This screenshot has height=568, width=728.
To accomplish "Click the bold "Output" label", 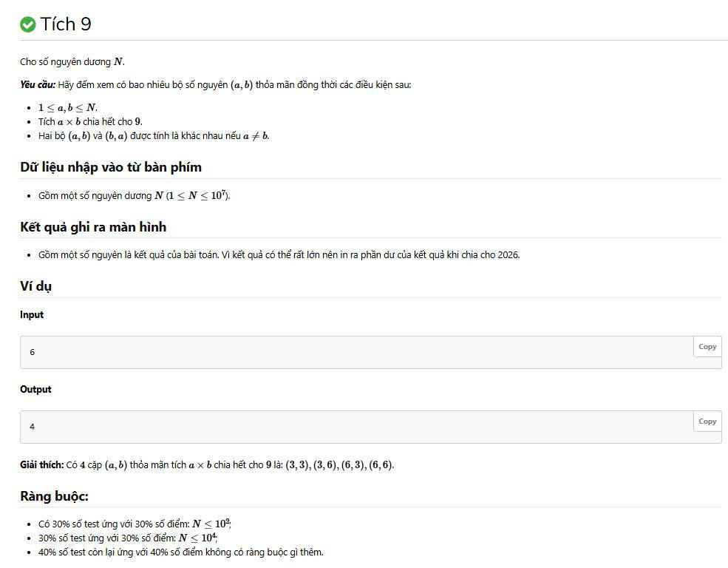I will [35, 389].
